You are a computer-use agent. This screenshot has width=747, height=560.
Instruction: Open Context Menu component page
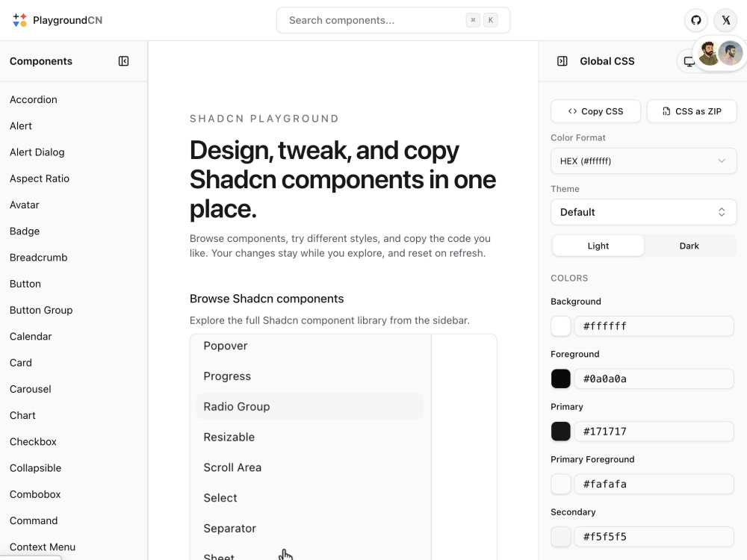(x=43, y=547)
